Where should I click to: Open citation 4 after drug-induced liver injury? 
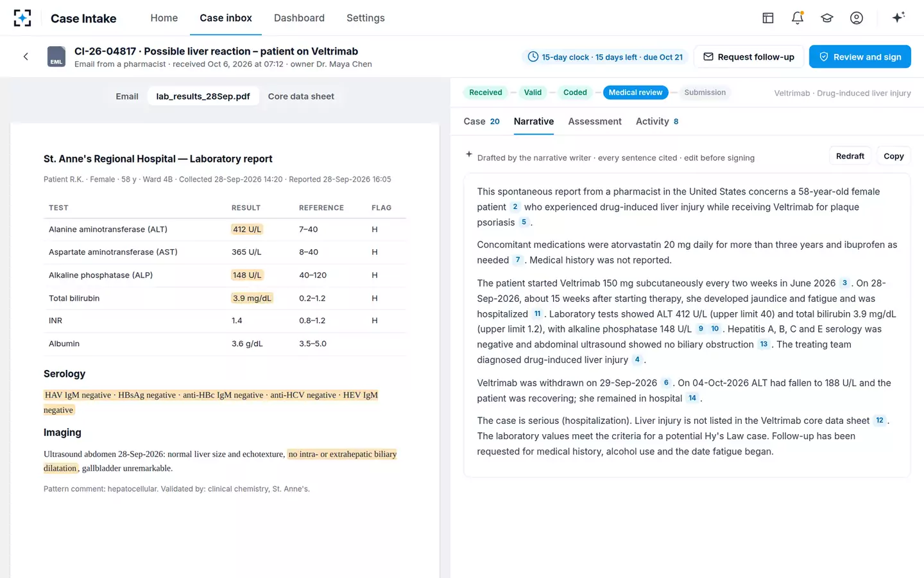click(x=637, y=360)
